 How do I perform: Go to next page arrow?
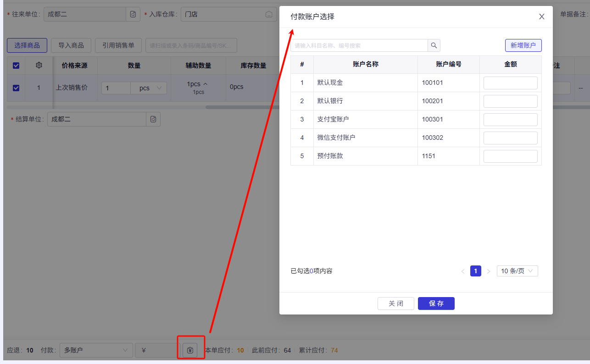pyautogui.click(x=489, y=271)
